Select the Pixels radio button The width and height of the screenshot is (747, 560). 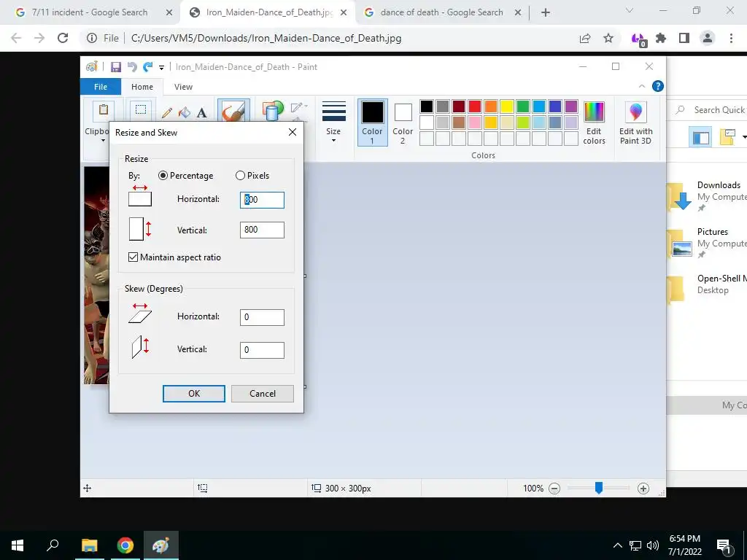pyautogui.click(x=240, y=176)
